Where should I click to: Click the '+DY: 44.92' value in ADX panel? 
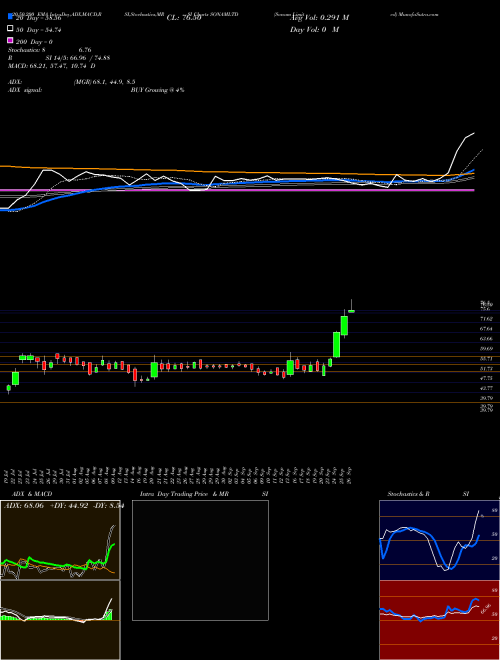point(69,506)
